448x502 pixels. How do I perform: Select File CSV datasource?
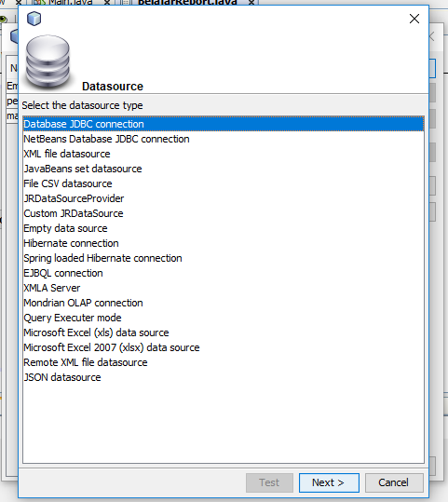[224, 183]
